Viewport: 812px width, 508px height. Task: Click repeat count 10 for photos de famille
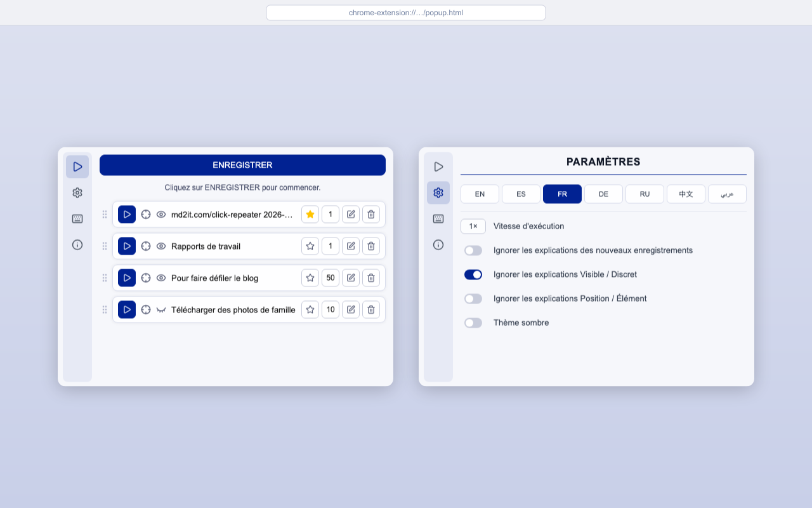[x=331, y=310]
